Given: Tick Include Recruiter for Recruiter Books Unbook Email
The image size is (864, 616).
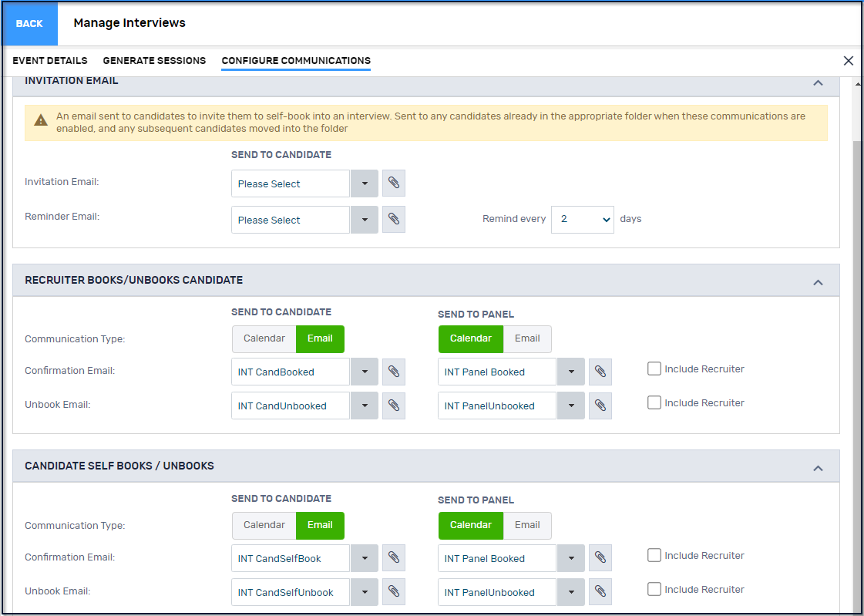Looking at the screenshot, I should [654, 402].
